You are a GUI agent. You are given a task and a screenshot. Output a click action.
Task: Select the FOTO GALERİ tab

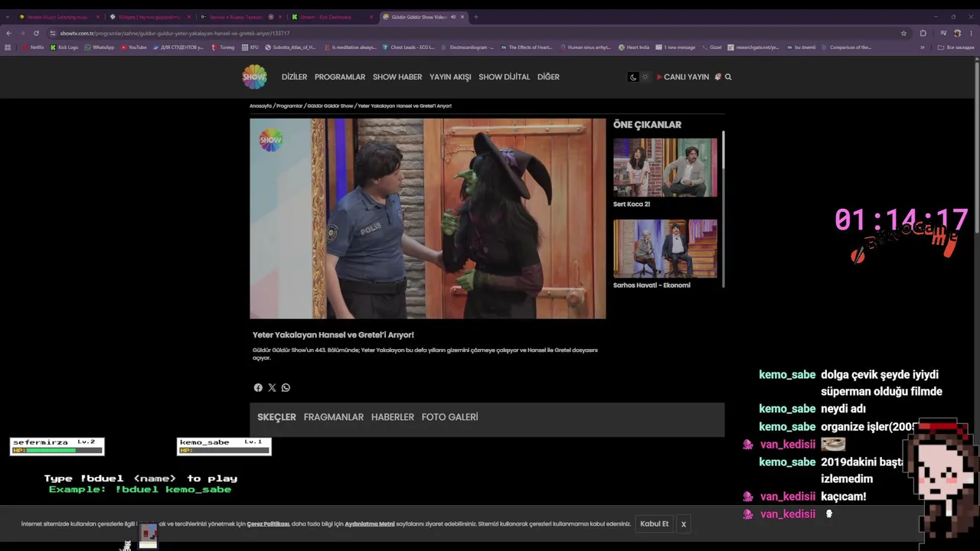449,417
